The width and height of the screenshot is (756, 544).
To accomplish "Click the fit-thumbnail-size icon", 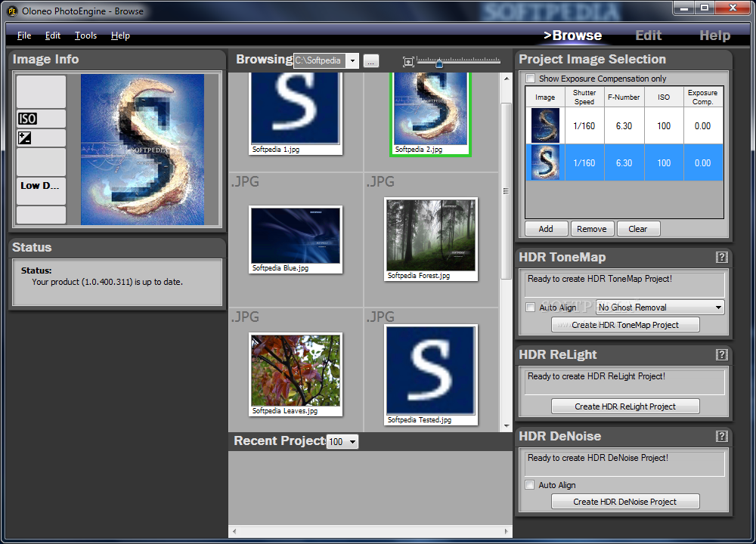I will [408, 61].
